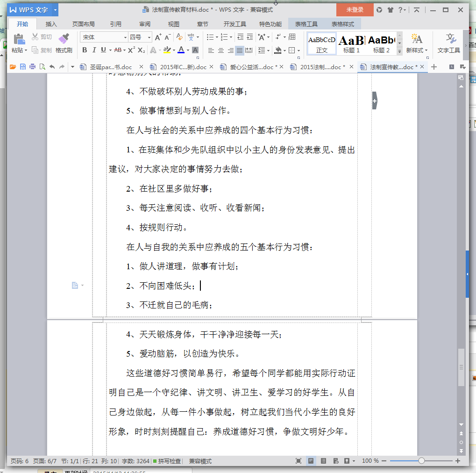
Task: Expand the highlight color dropdown arrow
Action: point(174,50)
